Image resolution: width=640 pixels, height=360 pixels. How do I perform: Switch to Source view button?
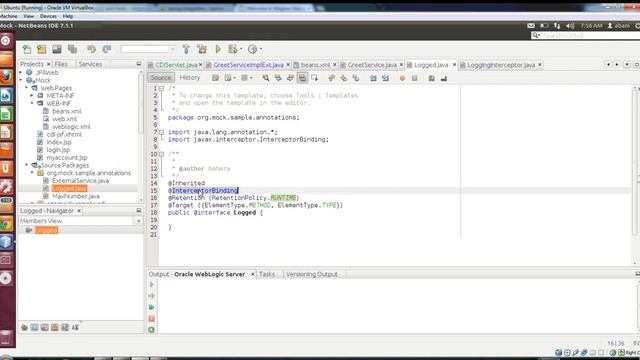click(x=161, y=78)
